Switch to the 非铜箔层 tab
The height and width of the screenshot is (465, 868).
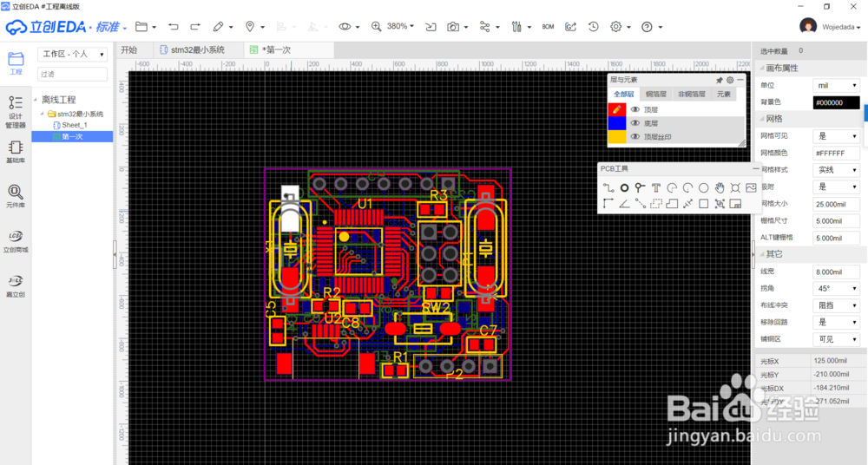click(x=692, y=94)
